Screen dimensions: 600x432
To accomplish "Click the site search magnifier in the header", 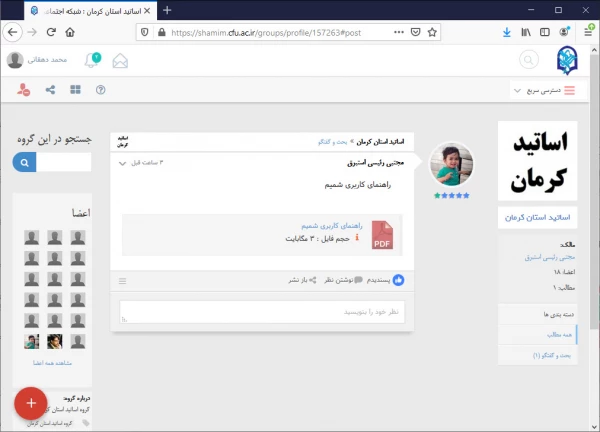I will pyautogui.click(x=528, y=60).
